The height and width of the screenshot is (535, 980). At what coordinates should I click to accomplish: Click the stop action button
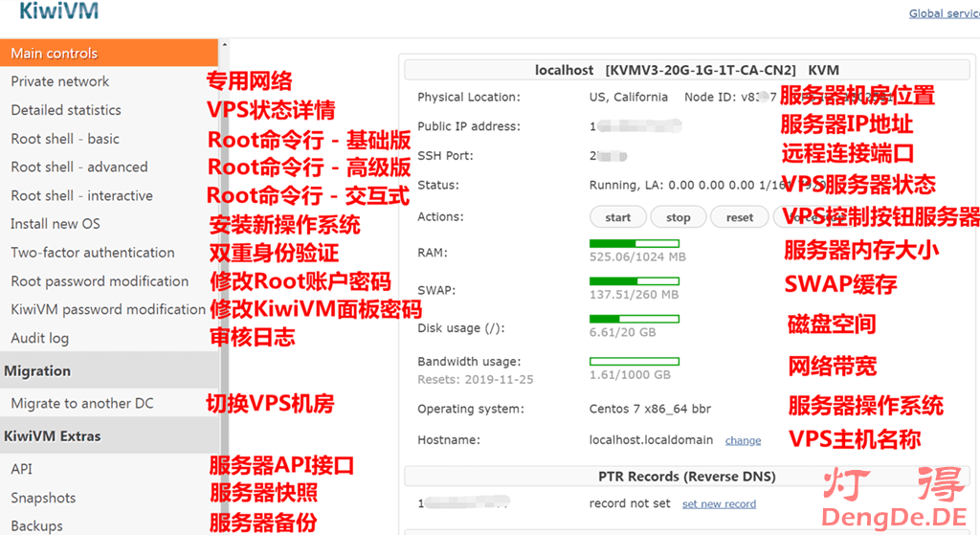[679, 217]
